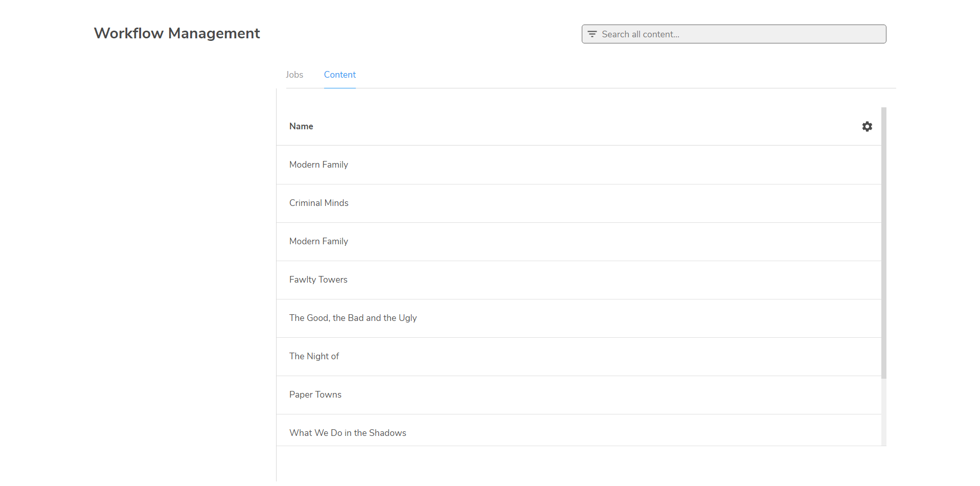Screen dimensions: 980x486
Task: Click the content list scrollbar thumb
Action: click(884, 243)
